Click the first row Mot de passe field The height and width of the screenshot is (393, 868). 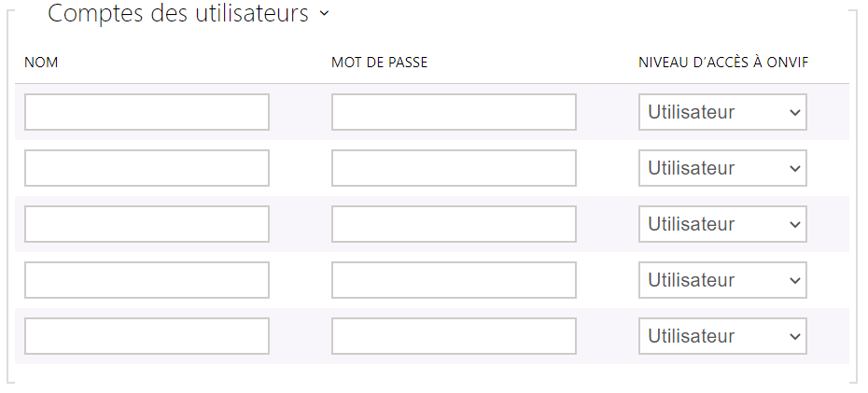454,112
